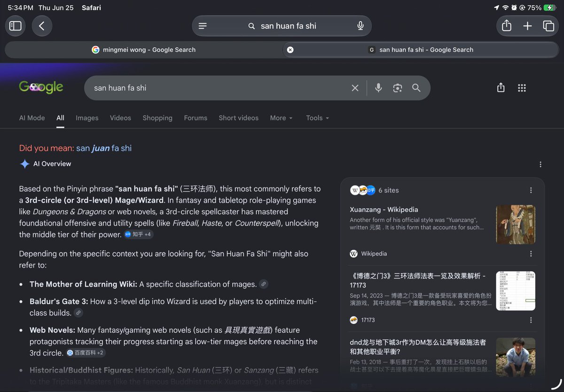Click the Baldur's Gate 3 bold heading text
Image resolution: width=564 pixels, height=392 pixels.
coord(59,301)
